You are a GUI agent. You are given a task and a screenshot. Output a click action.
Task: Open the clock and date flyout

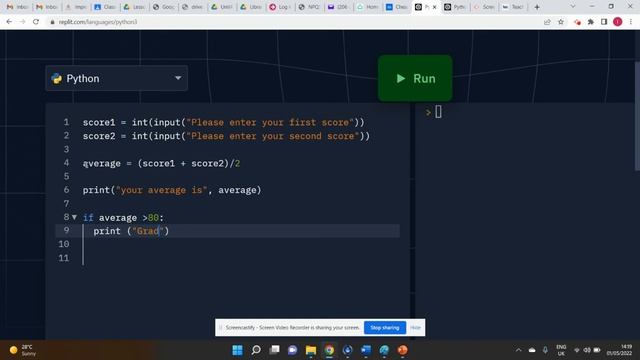point(619,350)
